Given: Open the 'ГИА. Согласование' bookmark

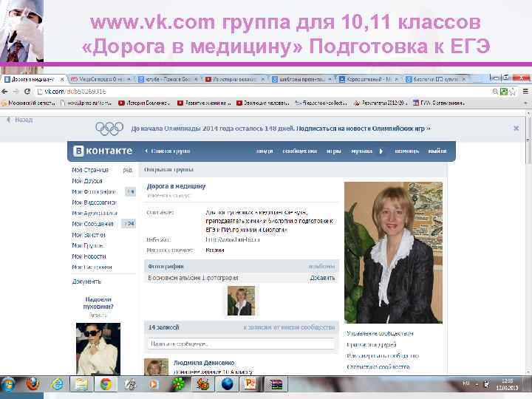Looking at the screenshot, I should tap(439, 103).
